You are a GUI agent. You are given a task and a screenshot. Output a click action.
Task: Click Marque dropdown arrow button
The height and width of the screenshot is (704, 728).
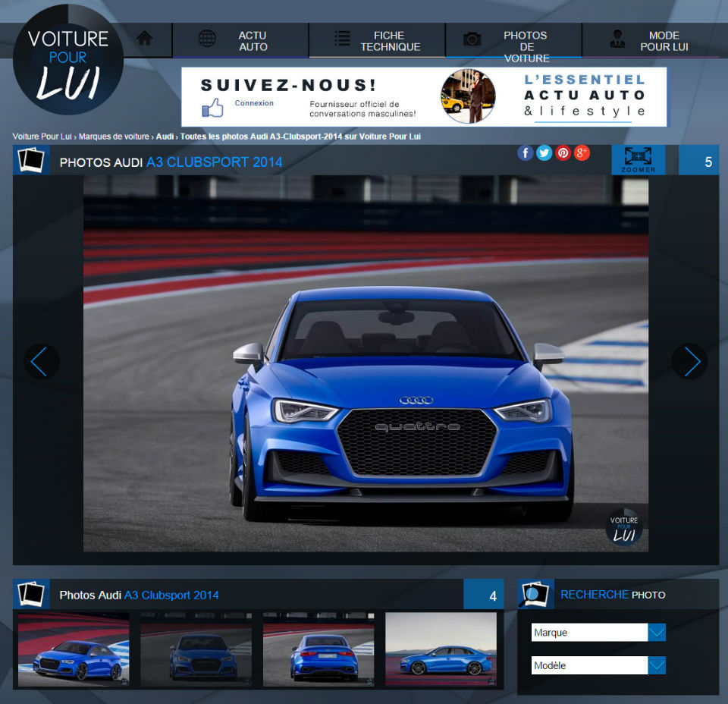pyautogui.click(x=657, y=633)
